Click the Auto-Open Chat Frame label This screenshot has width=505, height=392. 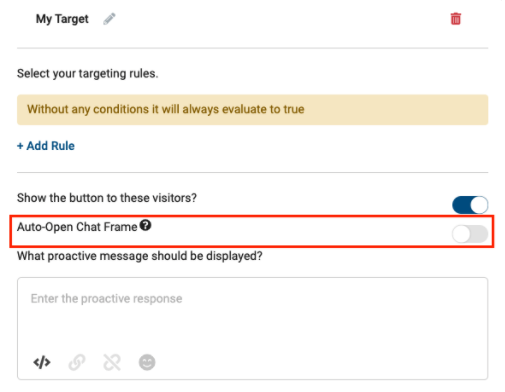coord(77,227)
